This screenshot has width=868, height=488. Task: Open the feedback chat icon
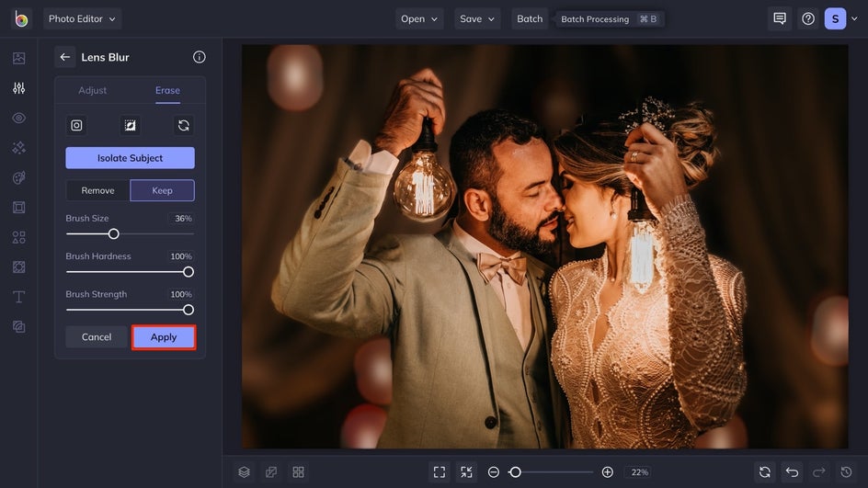(x=780, y=18)
